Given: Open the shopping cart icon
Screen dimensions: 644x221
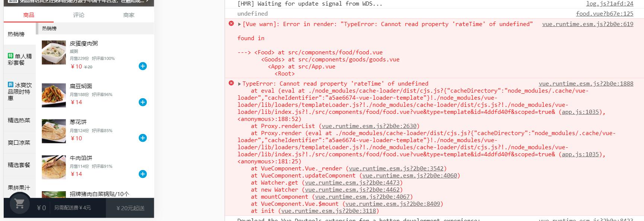Looking at the screenshot, I should click(19, 204).
